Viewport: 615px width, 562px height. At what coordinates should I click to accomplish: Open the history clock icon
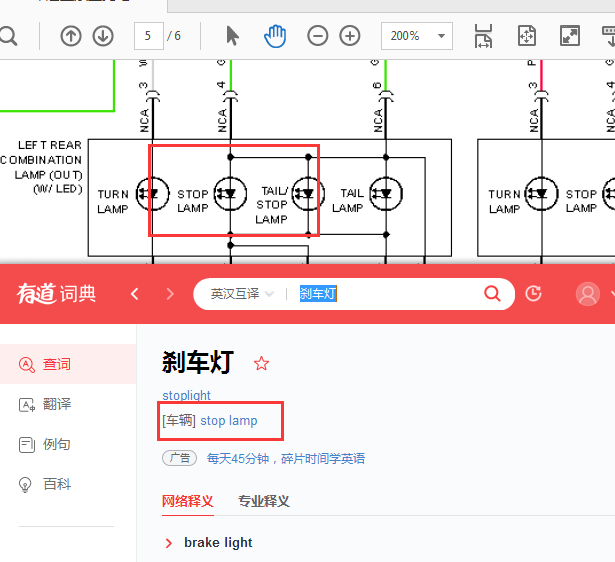(533, 294)
